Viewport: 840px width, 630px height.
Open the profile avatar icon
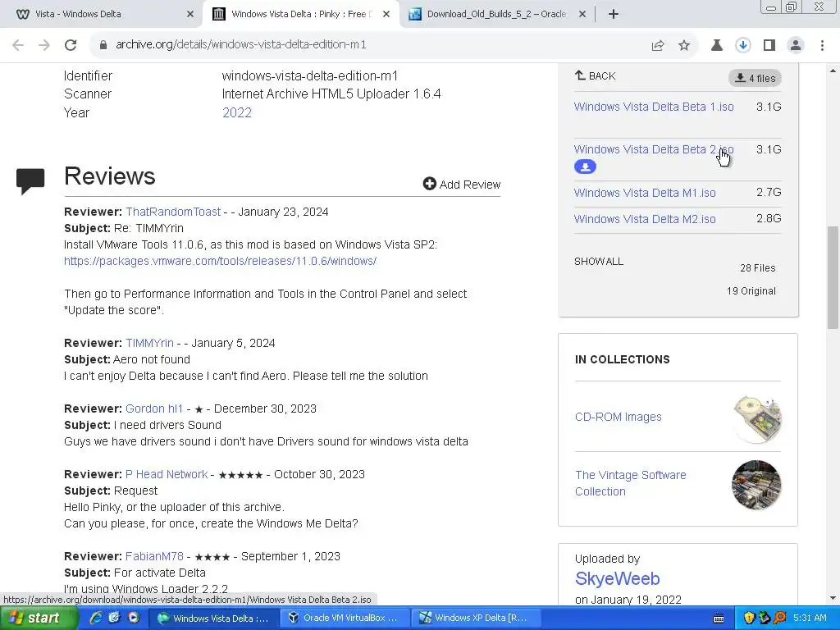point(796,46)
